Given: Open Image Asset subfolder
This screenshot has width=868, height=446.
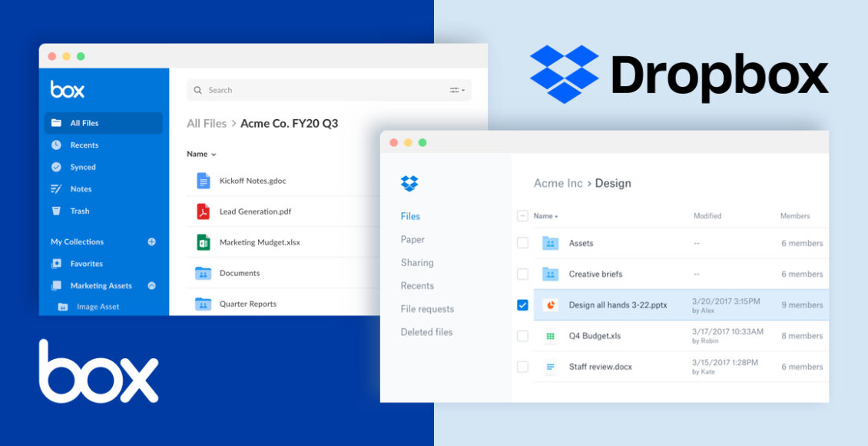Looking at the screenshot, I should pos(98,307).
